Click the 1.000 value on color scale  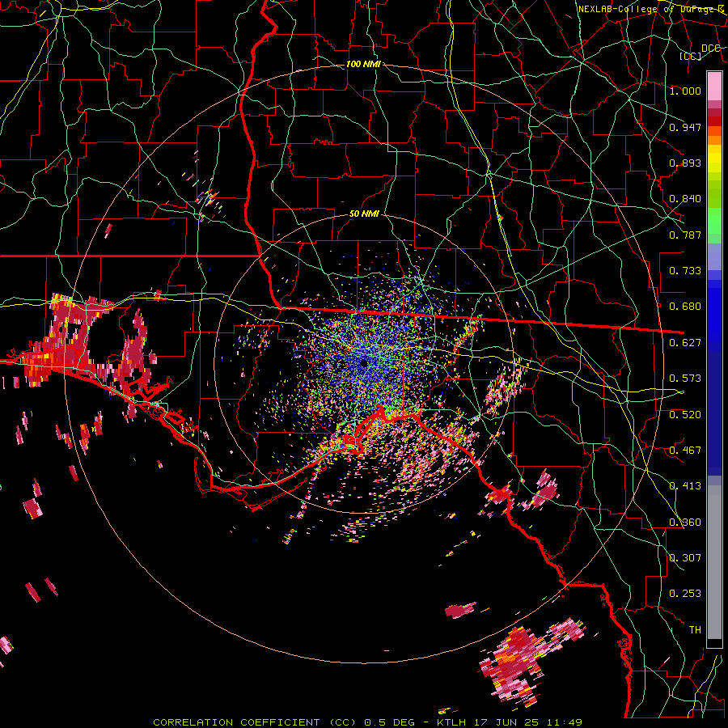(685, 91)
